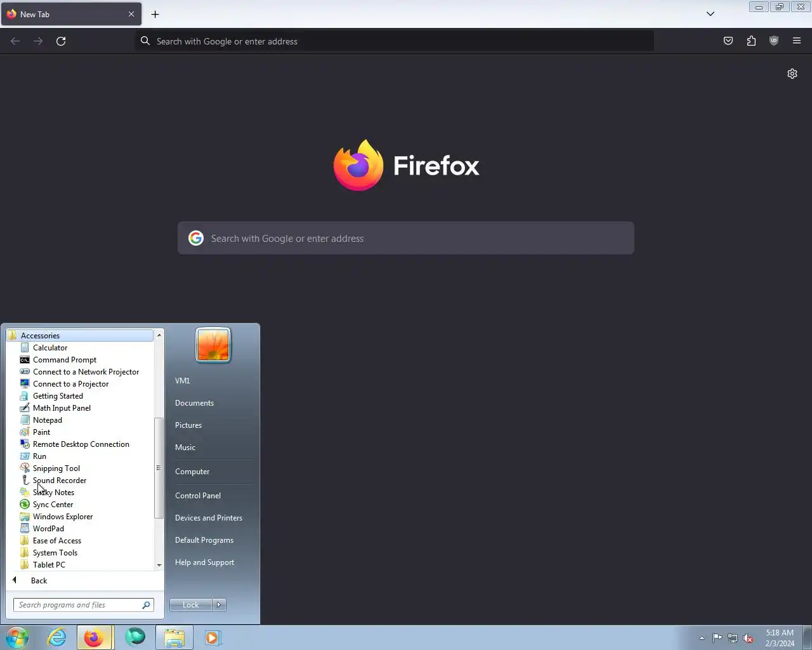Open Internet Explorer from taskbar
The image size is (812, 650).
tap(57, 637)
